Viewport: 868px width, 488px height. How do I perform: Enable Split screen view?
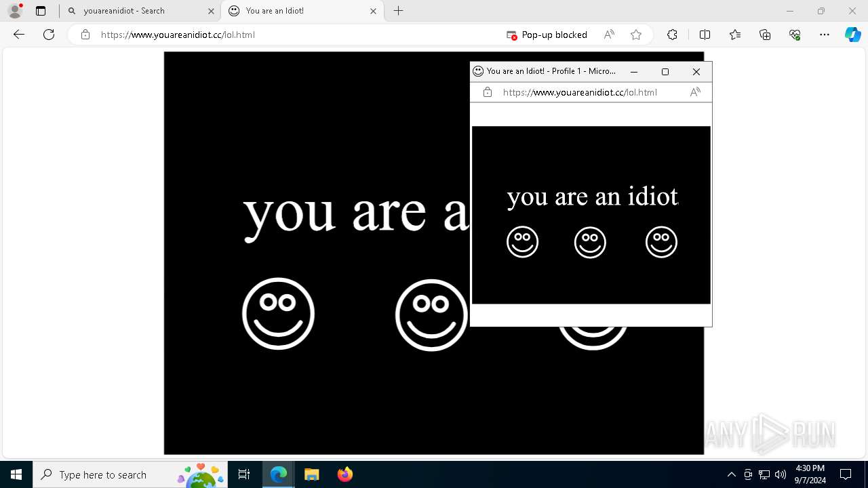click(x=705, y=35)
